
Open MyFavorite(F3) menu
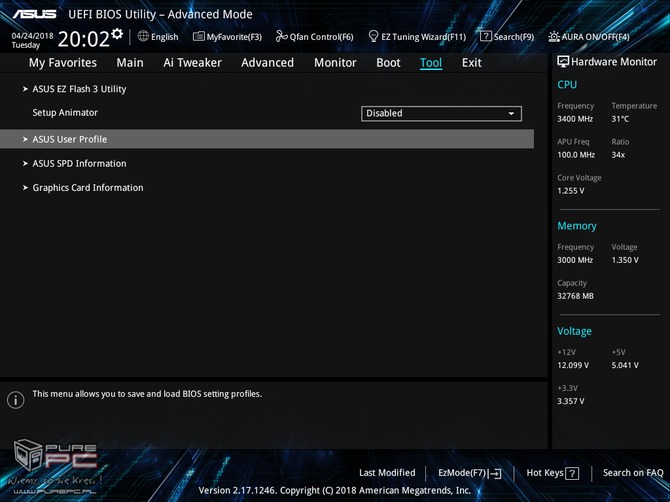point(227,37)
